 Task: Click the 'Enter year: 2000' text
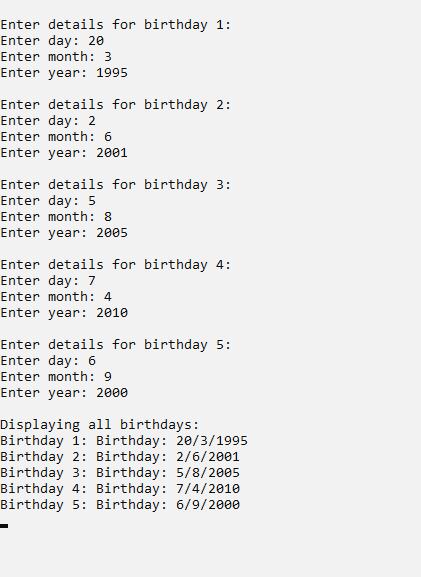tap(64, 393)
